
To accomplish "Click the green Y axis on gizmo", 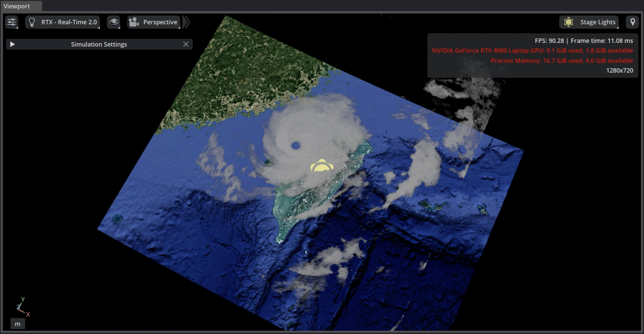I will click(x=23, y=299).
